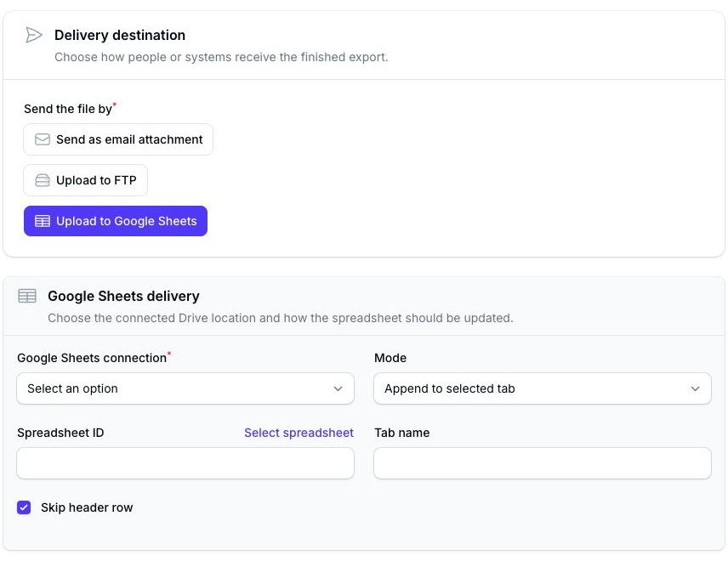728x578 pixels.
Task: Click the server icon on Upload to FTP
Action: coord(43,180)
